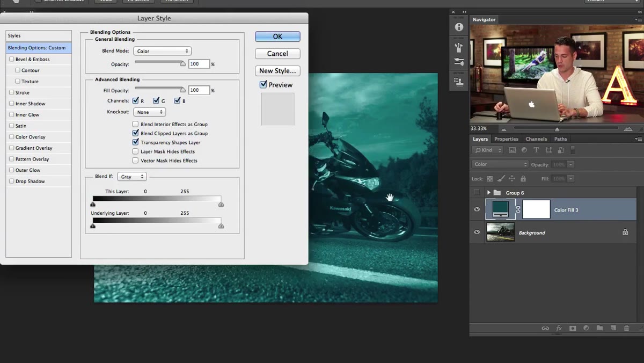
Task: Open the Knockout dropdown
Action: click(x=150, y=112)
